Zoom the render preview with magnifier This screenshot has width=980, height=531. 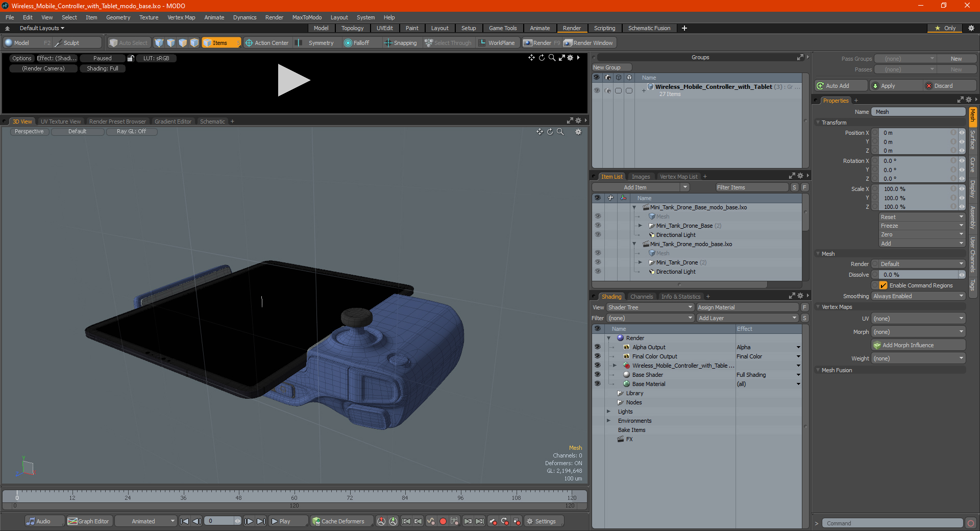tap(552, 58)
